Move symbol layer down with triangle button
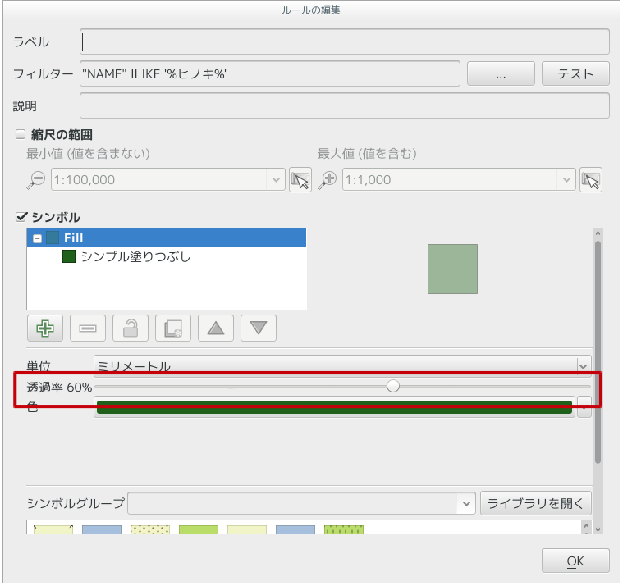The image size is (622, 584). [x=259, y=328]
